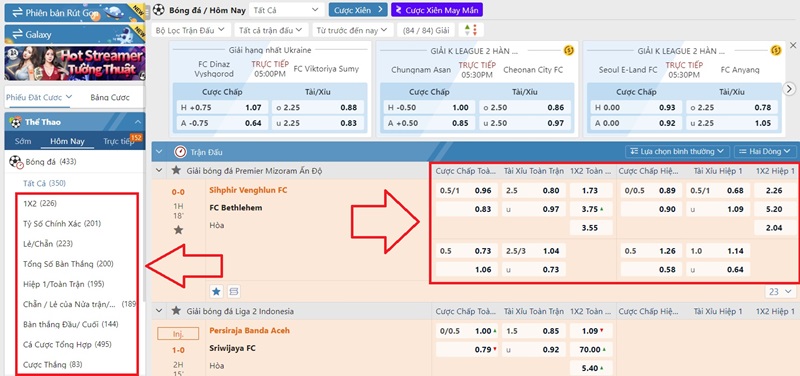This screenshot has width=800, height=376.
Task: Collapse the Thể Thao panel chevron
Action: coord(137,122)
